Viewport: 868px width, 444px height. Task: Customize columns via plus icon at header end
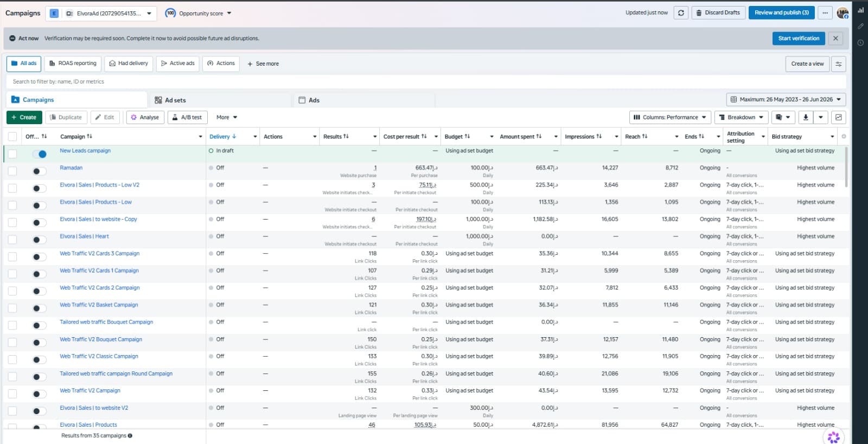point(844,137)
